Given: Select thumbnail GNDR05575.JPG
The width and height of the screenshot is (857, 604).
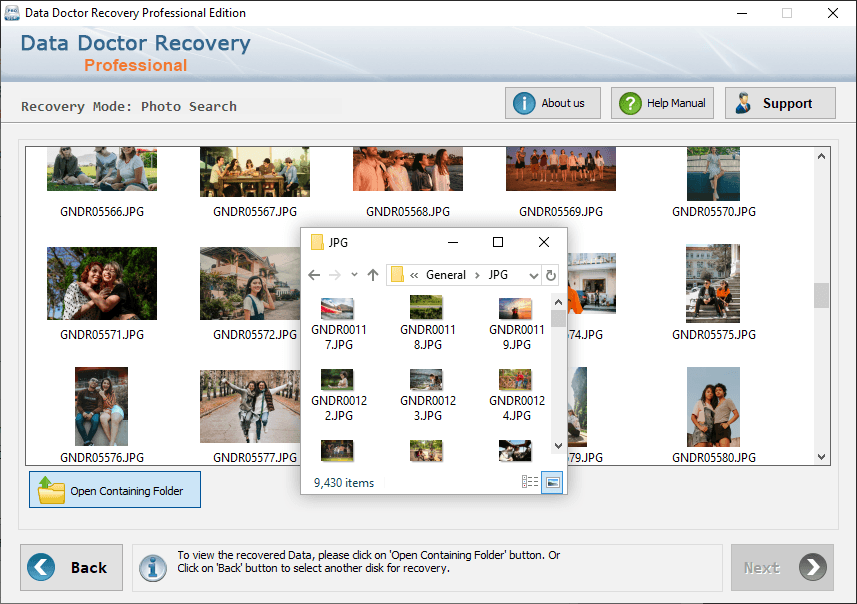Looking at the screenshot, I should (x=713, y=283).
